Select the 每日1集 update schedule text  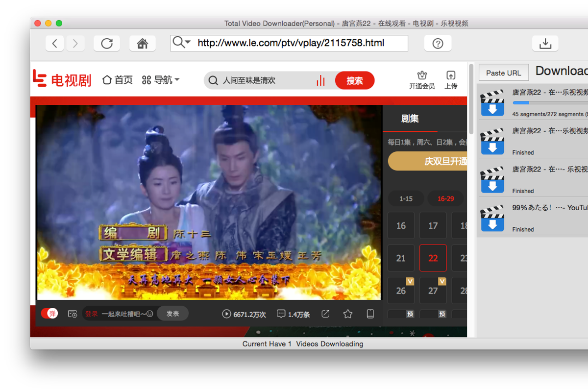click(427, 142)
